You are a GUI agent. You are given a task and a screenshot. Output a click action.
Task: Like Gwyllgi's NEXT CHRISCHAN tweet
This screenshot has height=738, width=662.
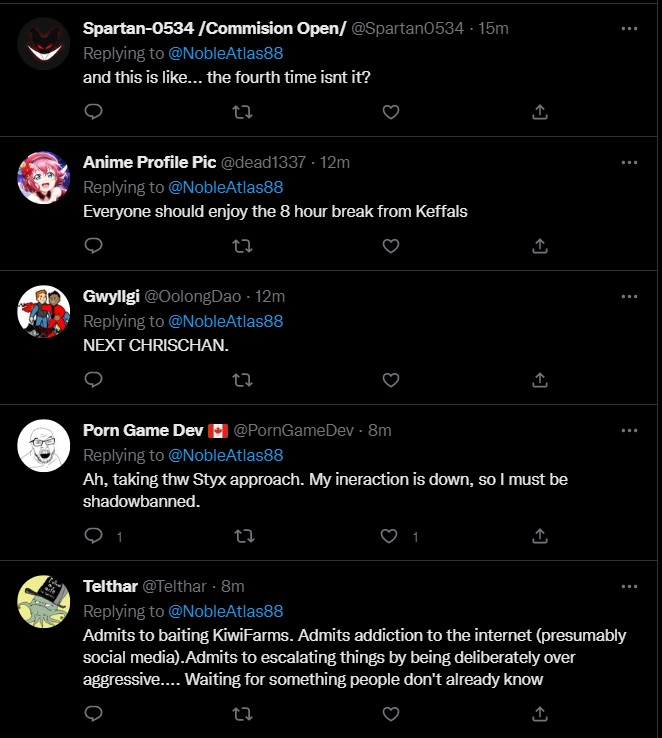391,380
